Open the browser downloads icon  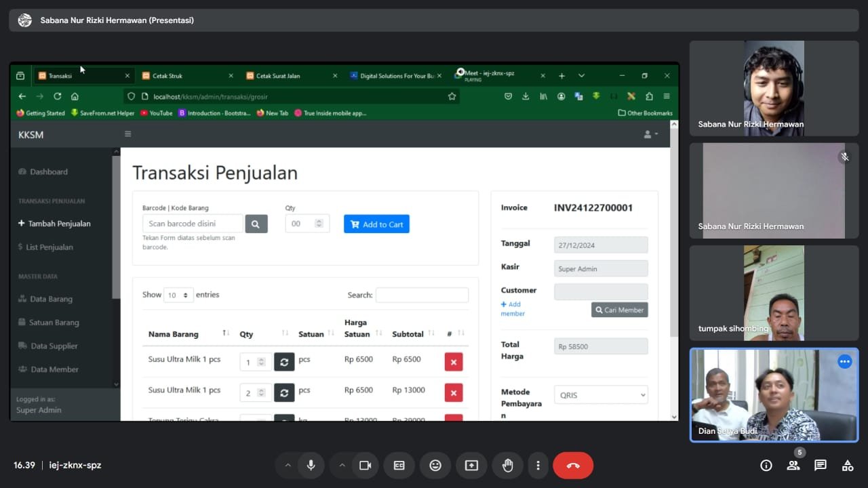[x=526, y=96]
